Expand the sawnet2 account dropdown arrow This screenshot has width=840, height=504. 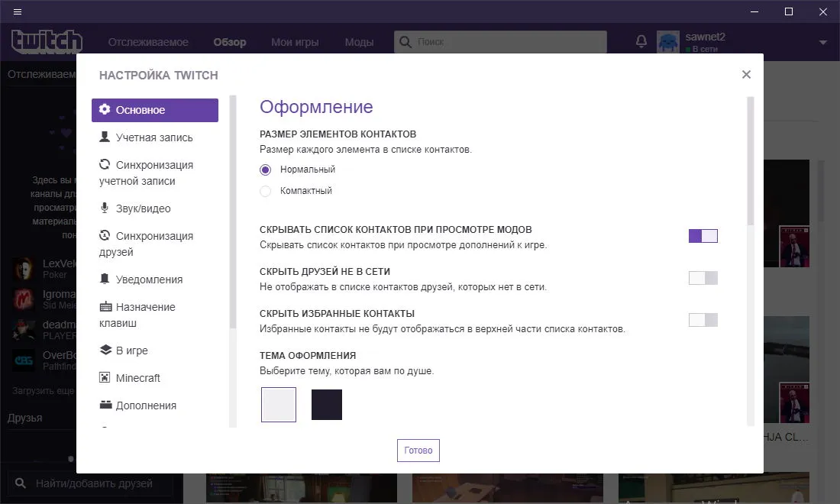[x=823, y=42]
